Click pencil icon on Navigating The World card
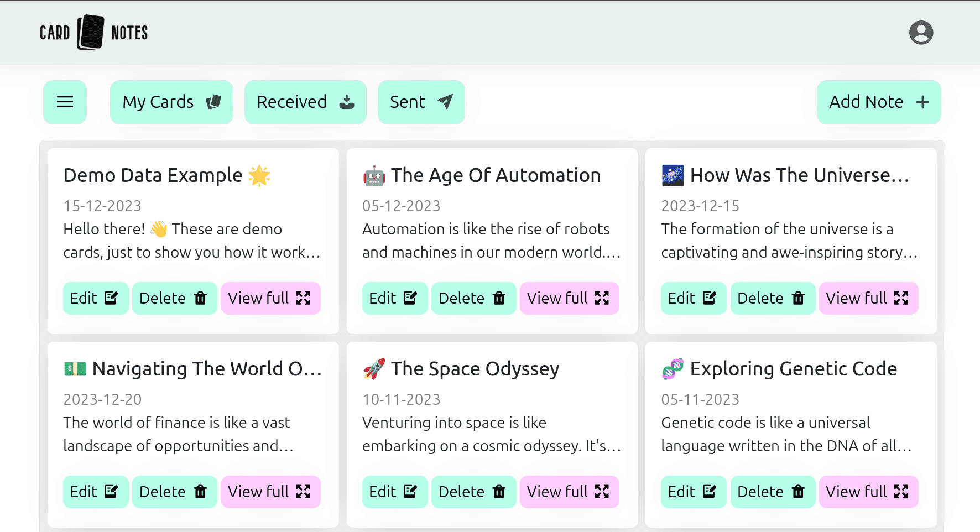Image resolution: width=980 pixels, height=532 pixels. coord(111,492)
